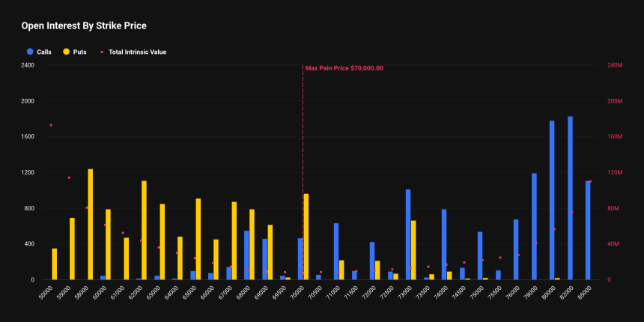Select the blue call bar at 78000 strike
This screenshot has width=644, height=322.
tap(534, 226)
